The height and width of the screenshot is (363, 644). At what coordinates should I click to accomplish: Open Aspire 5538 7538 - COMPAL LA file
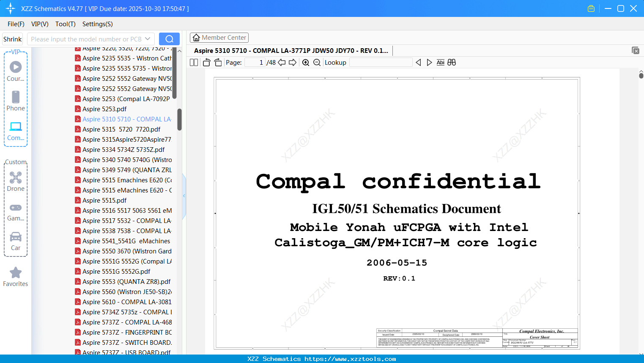(x=123, y=231)
